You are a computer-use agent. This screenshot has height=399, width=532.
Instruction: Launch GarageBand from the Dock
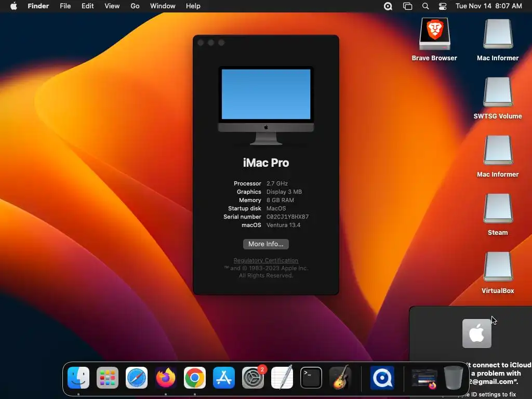click(x=340, y=378)
